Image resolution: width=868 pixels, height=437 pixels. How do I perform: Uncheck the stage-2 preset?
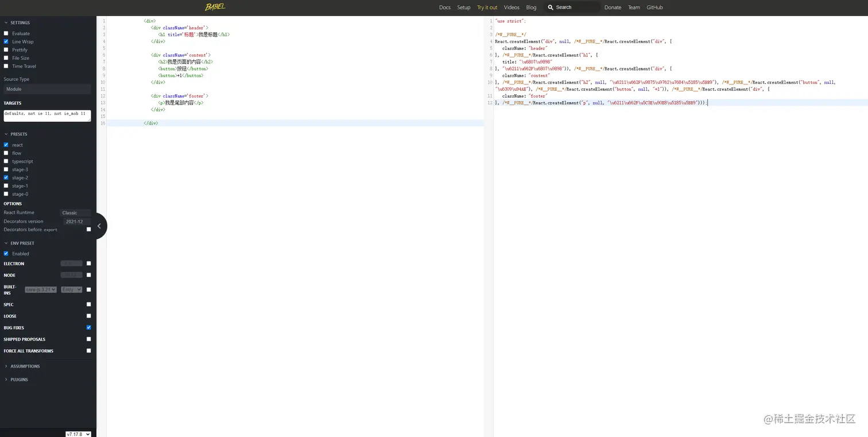pos(6,177)
